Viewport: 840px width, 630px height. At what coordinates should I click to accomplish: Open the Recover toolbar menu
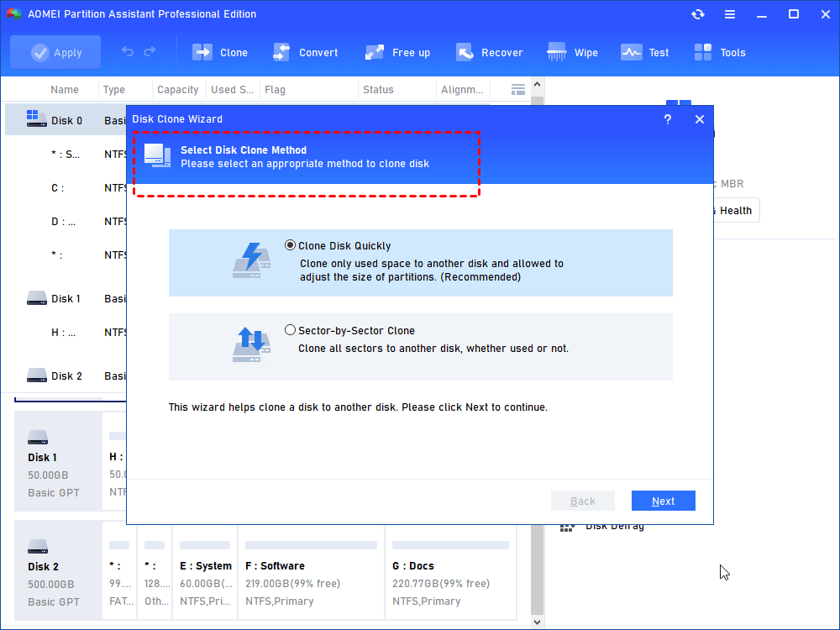tap(489, 52)
